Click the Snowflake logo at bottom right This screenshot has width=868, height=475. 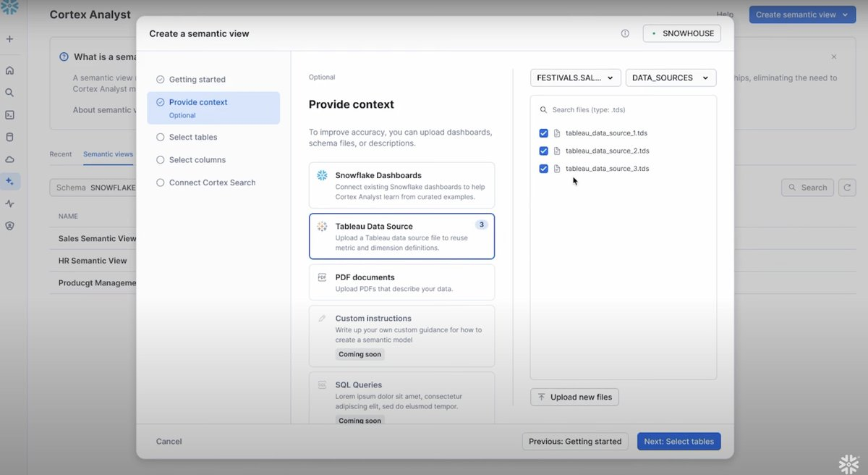(848, 463)
